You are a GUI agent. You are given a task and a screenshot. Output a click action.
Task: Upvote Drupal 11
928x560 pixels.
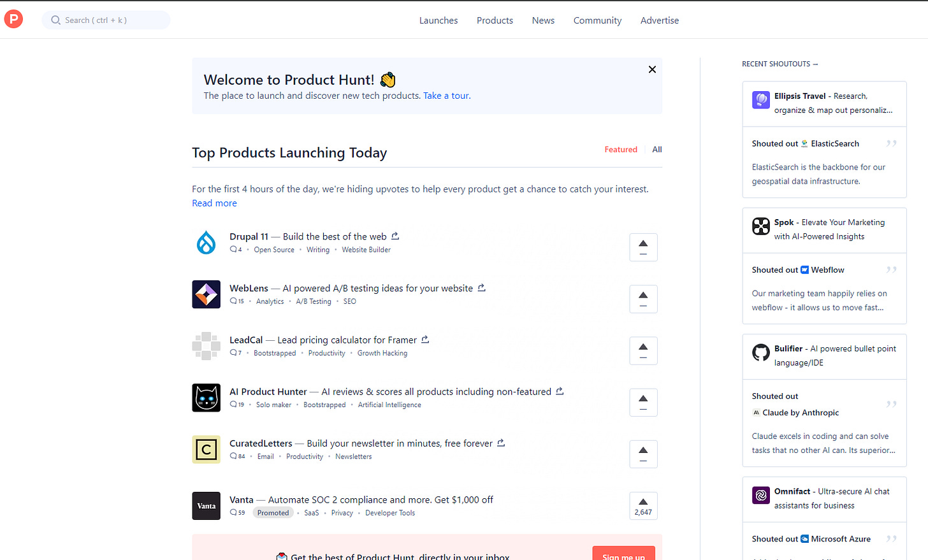[x=643, y=247]
